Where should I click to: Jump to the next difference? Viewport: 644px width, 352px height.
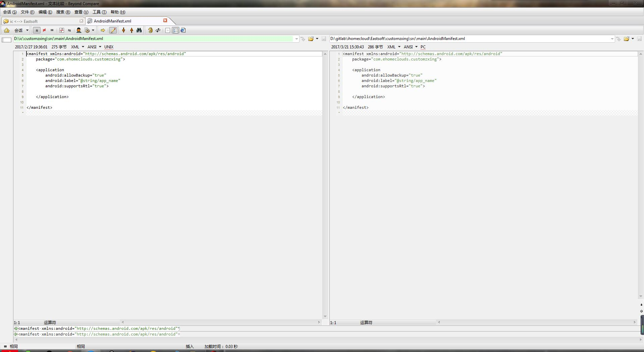[123, 30]
